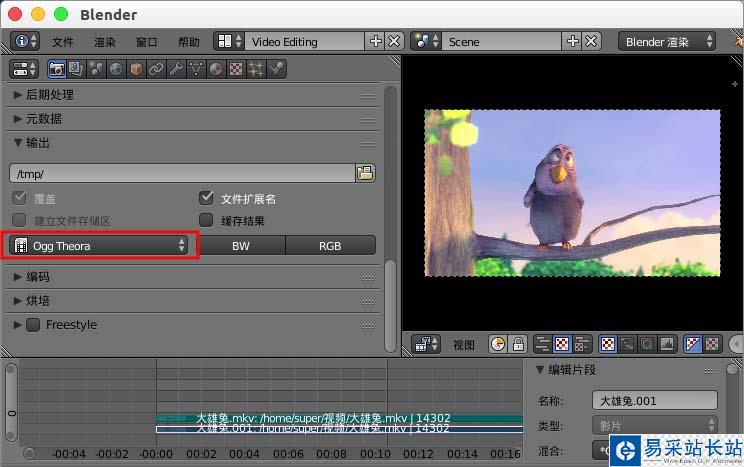Click the output path file browser icon
Image resolution: width=744 pixels, height=467 pixels.
pos(365,173)
